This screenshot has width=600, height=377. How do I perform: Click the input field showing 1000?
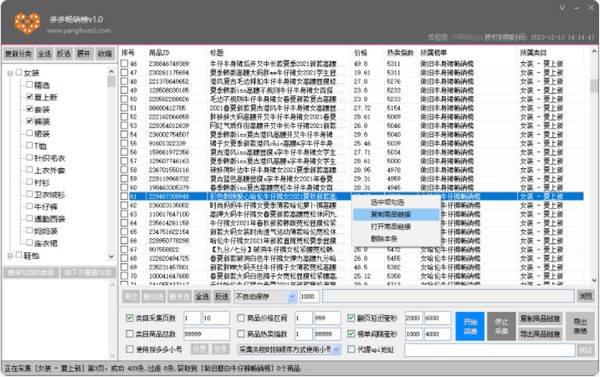click(309, 297)
